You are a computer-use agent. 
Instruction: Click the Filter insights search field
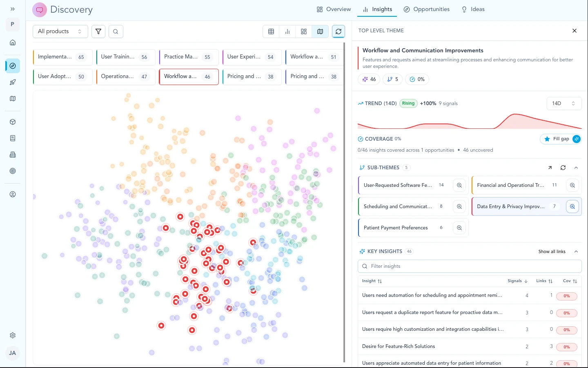click(470, 266)
